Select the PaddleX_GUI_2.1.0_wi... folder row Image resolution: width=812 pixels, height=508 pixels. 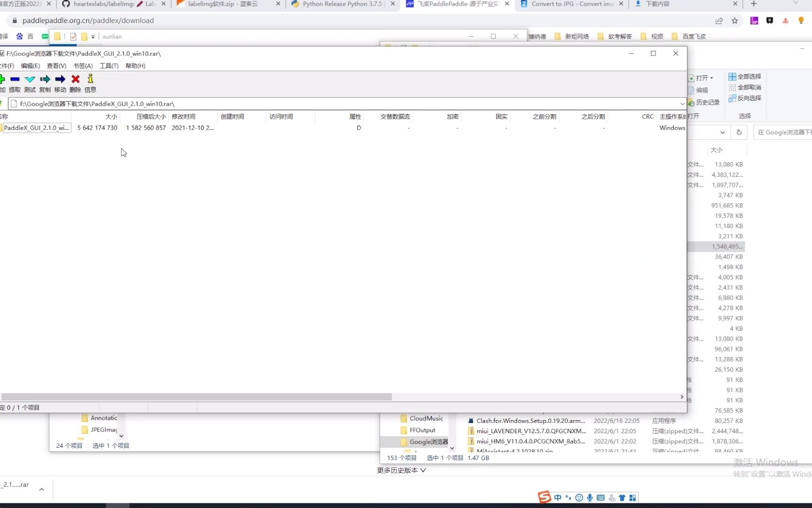36,127
